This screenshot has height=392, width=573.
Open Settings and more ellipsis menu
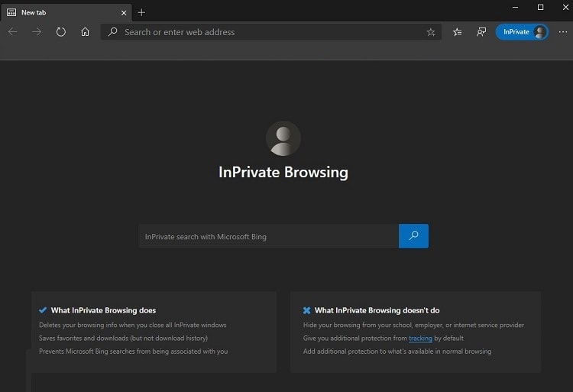pos(563,32)
